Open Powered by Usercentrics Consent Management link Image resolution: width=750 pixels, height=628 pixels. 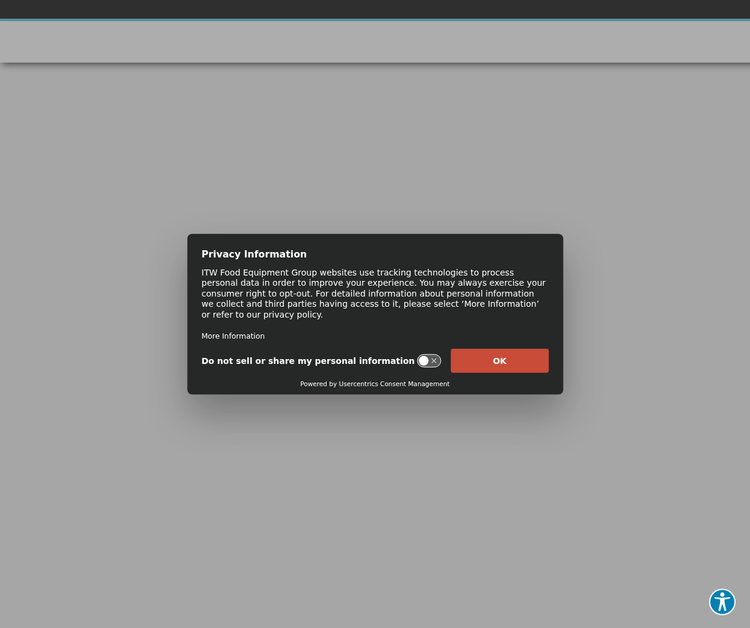(375, 384)
